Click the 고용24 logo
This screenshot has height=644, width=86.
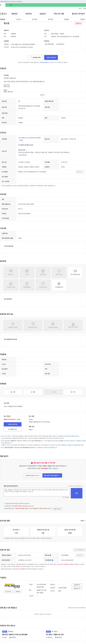pyautogui.click(x=3, y=14)
